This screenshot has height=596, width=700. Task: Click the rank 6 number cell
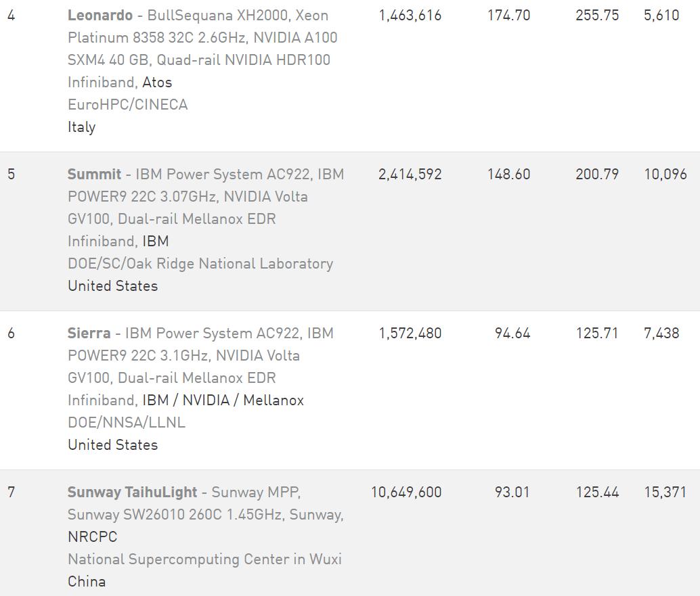(12, 334)
